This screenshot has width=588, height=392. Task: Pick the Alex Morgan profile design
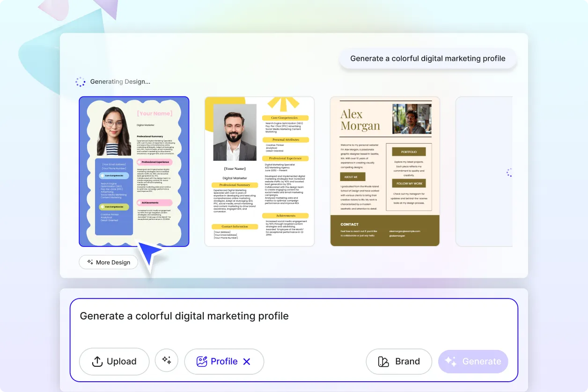click(x=385, y=171)
